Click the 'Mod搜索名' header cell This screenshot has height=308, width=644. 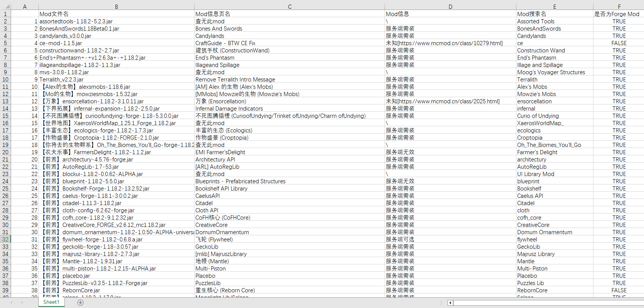(555, 14)
